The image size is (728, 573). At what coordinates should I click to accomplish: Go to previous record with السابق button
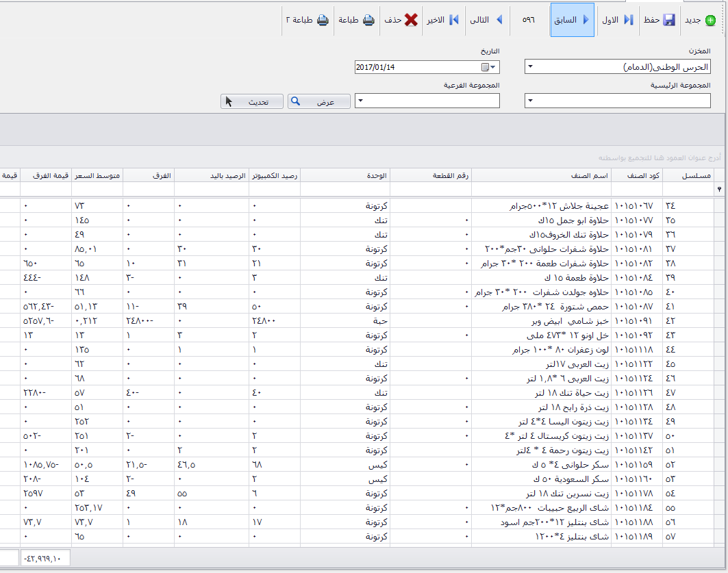[573, 21]
